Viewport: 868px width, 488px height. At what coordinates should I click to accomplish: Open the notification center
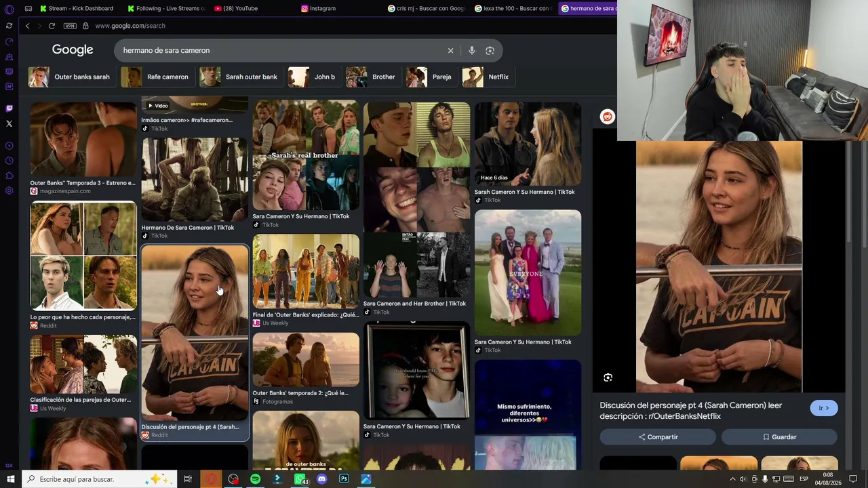tap(853, 479)
